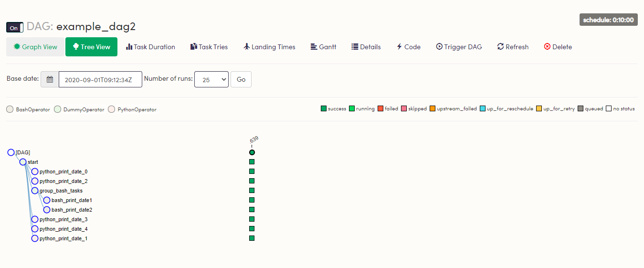
Task: Click the calendar icon for base date
Action: [x=50, y=79]
